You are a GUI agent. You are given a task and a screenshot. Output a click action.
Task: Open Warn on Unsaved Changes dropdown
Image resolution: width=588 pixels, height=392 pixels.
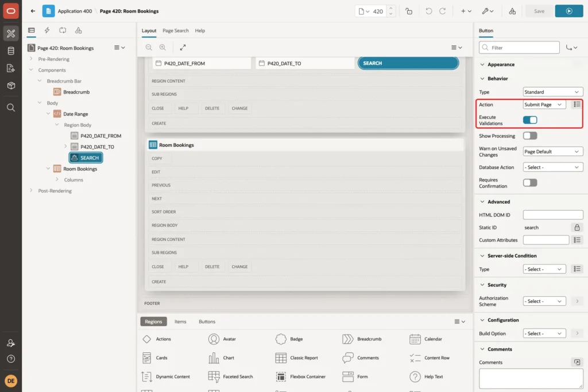553,152
